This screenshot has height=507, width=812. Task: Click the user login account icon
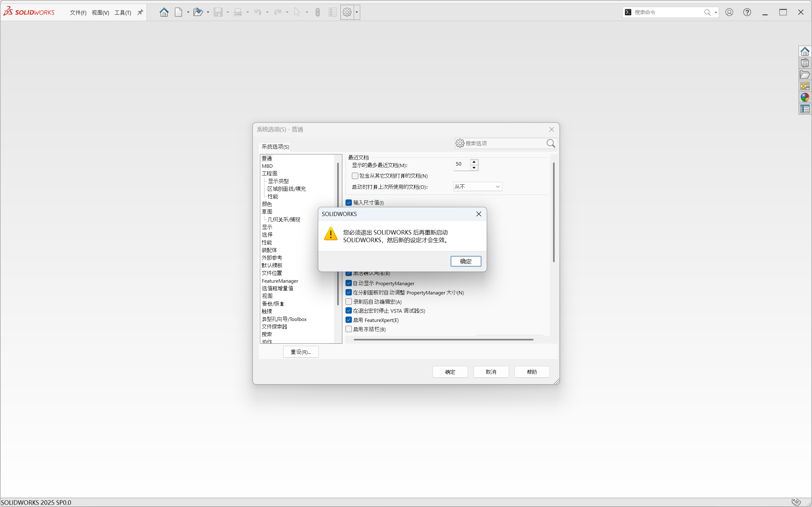click(729, 12)
